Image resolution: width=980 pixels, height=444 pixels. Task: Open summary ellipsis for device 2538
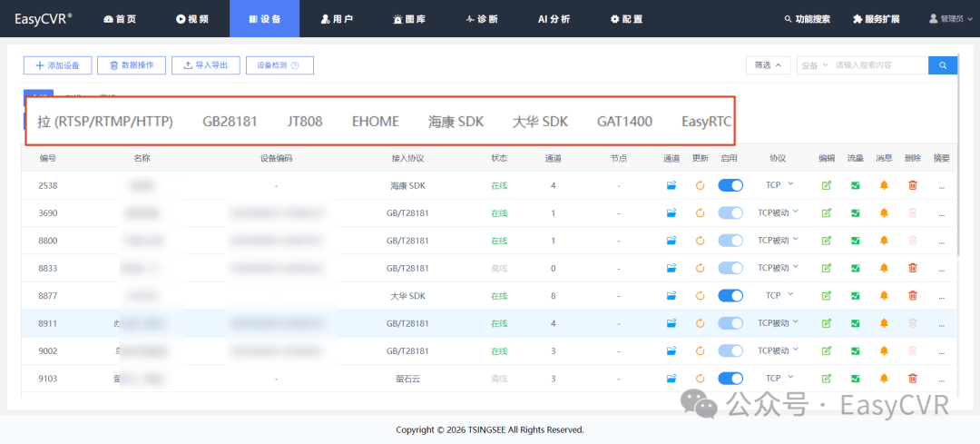point(941,187)
